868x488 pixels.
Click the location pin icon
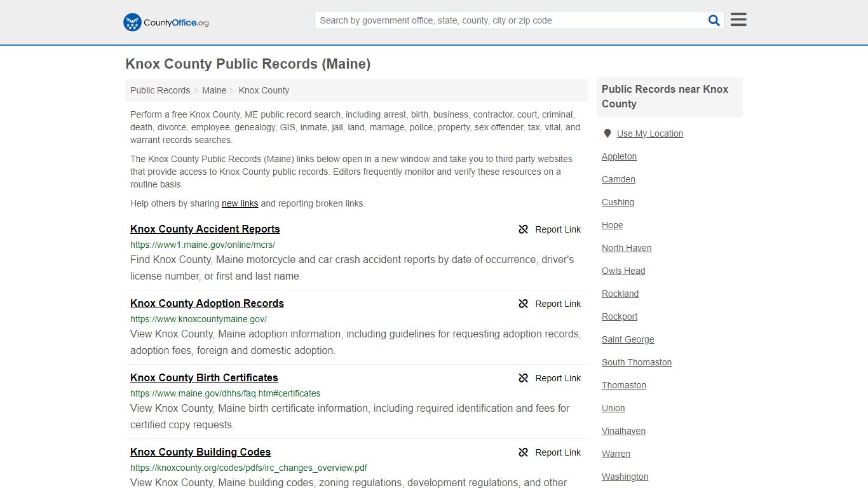(x=607, y=133)
